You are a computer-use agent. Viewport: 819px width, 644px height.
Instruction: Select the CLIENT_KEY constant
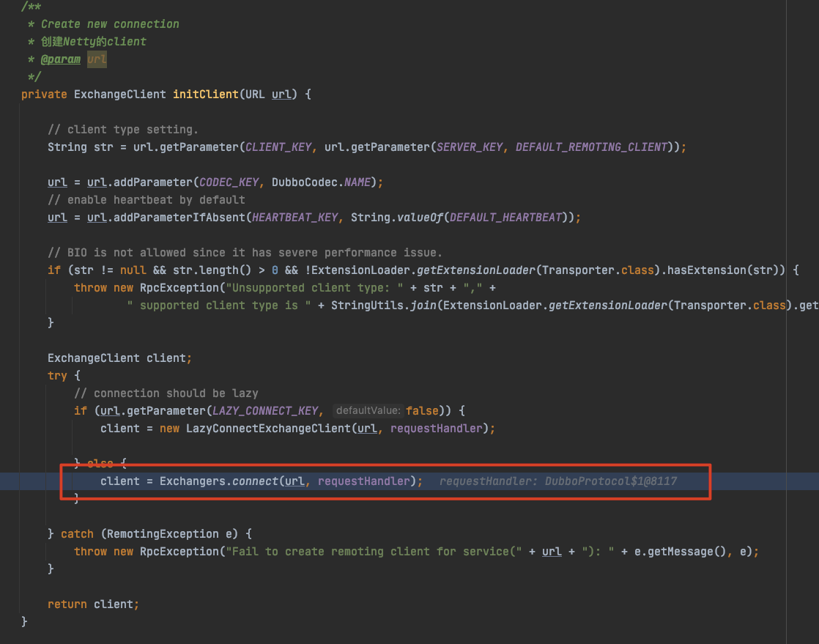278,147
